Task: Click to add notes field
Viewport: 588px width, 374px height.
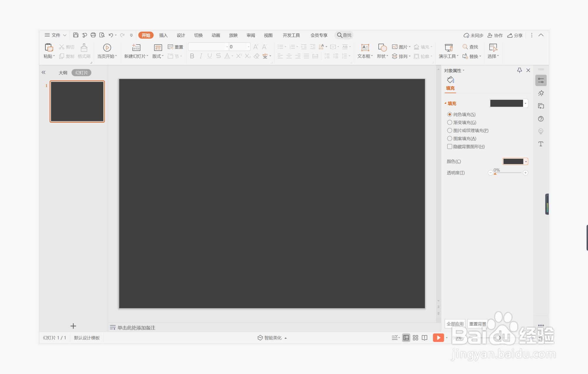Action: (x=136, y=327)
